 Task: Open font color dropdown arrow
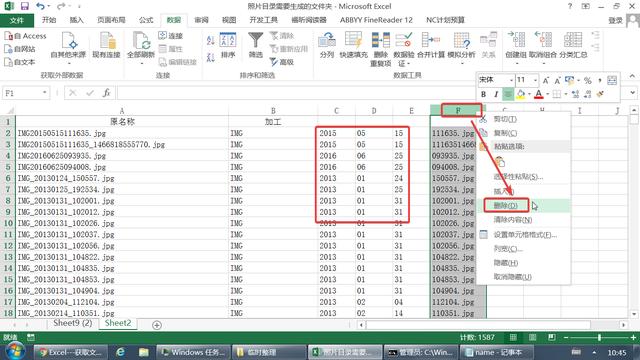pyautogui.click(x=547, y=94)
